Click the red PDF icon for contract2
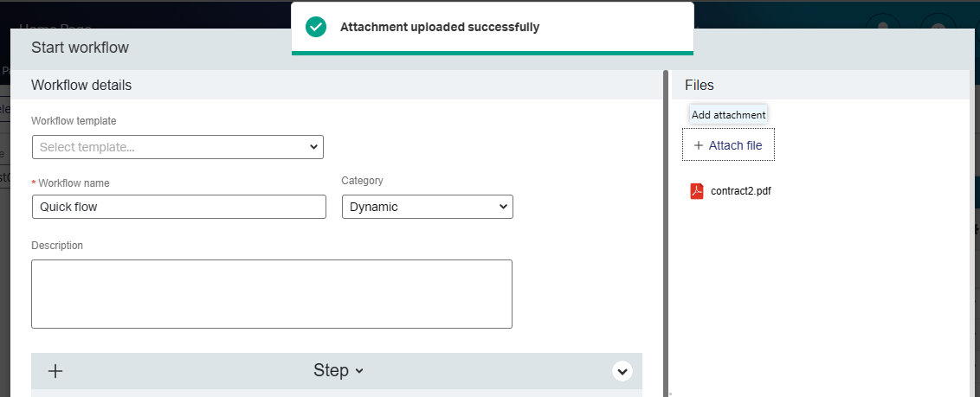The height and width of the screenshot is (397, 980). click(x=697, y=191)
